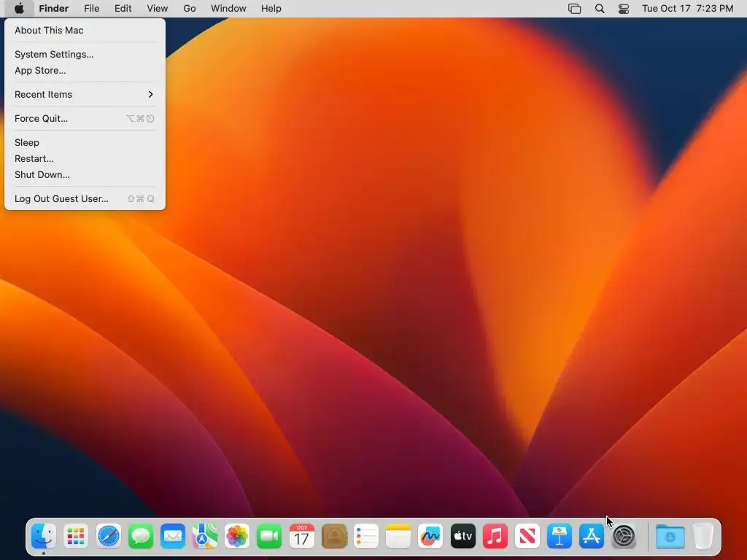Select System Settings… menu entry
Screen dimensions: 747x560
pyautogui.click(x=85, y=54)
